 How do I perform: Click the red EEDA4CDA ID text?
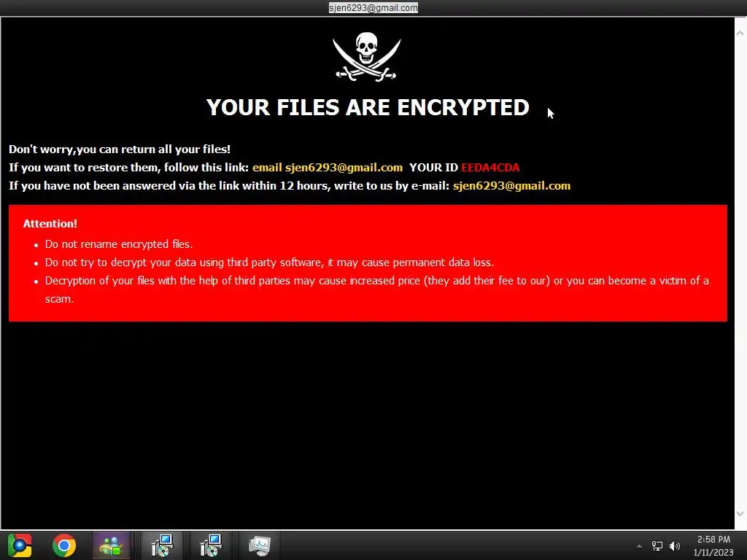coord(490,168)
